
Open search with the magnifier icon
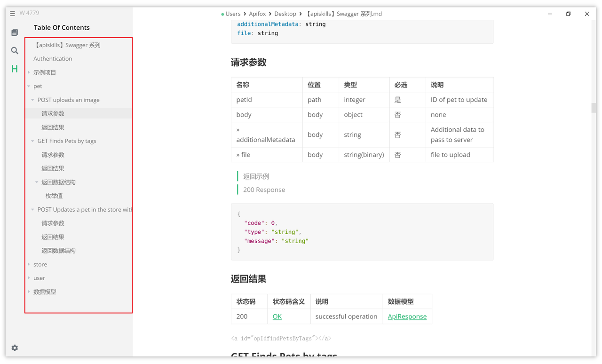14,50
